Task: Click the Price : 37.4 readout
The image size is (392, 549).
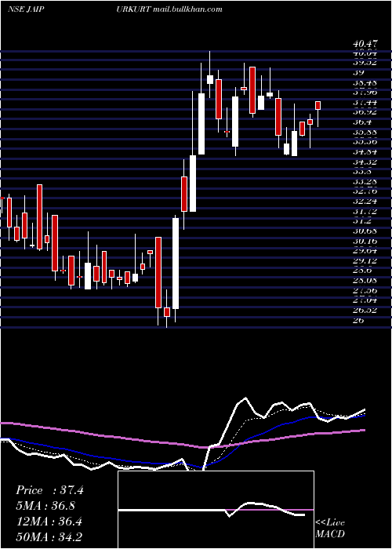Action: click(x=49, y=490)
